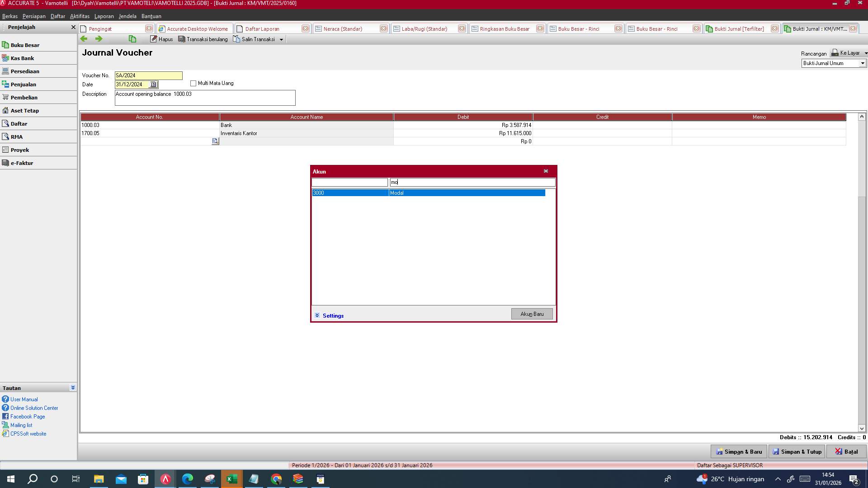Click the Hapus toolbar icon
This screenshot has height=488, width=868.
(x=161, y=39)
